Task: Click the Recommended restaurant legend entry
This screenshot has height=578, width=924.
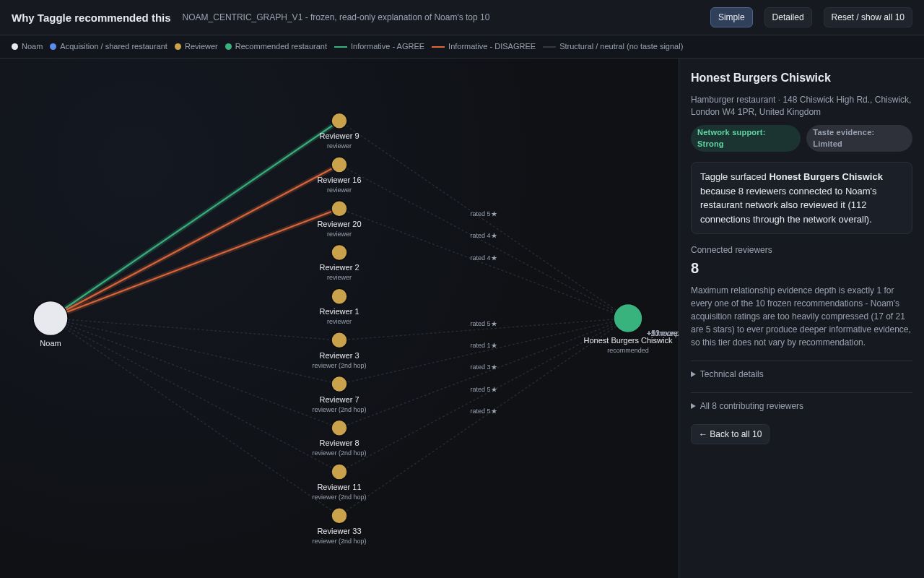Action: click(x=276, y=46)
